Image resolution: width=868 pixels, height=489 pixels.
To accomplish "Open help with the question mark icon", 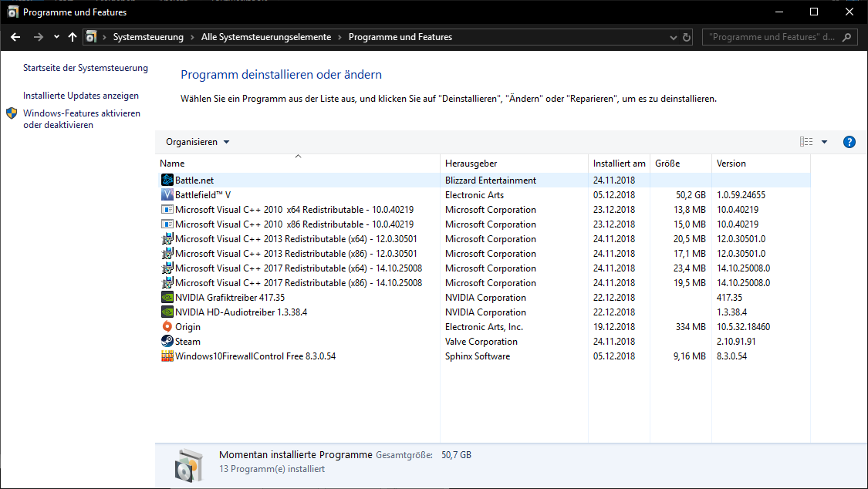I will (x=849, y=142).
